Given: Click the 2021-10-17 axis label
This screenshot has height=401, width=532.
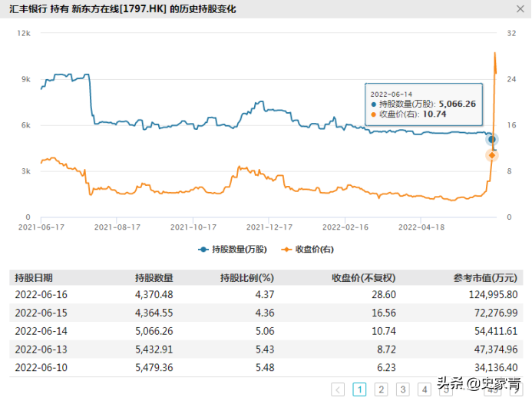Looking at the screenshot, I should [193, 227].
